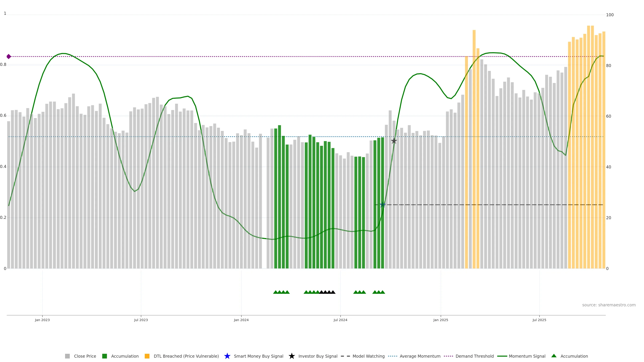Click the Jan 2024 axis label

(x=241, y=320)
